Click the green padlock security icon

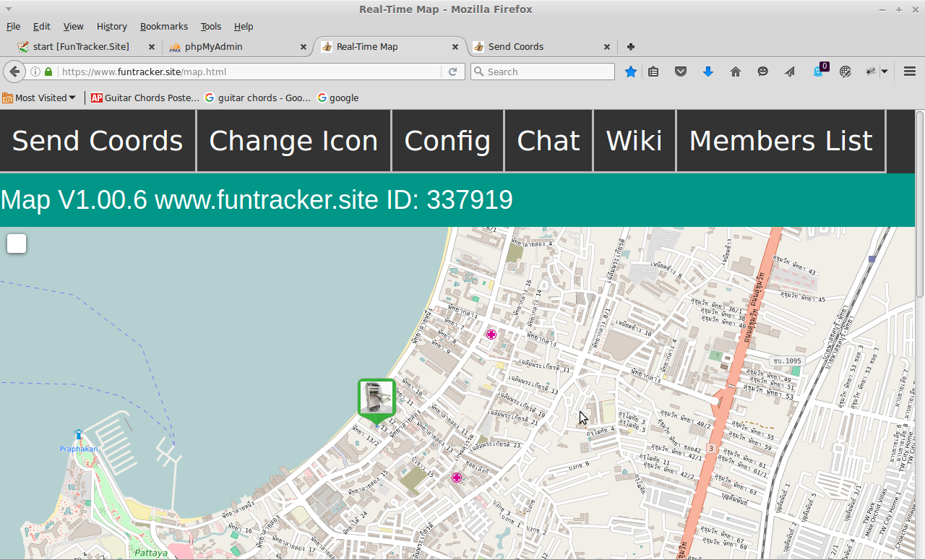click(x=48, y=72)
